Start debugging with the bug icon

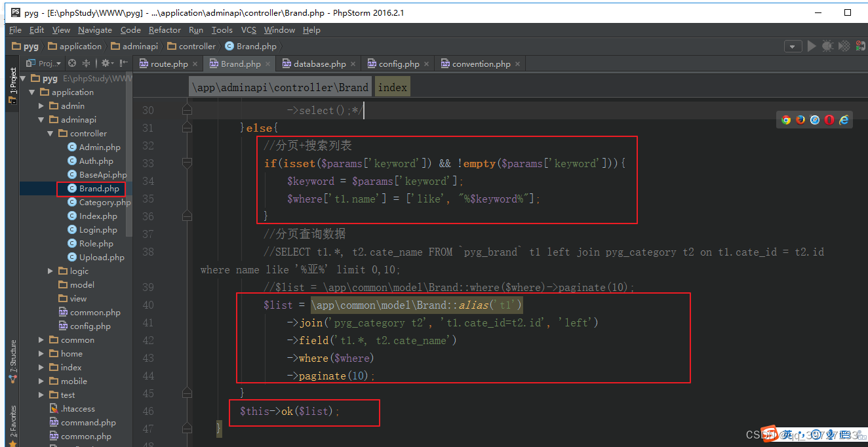point(827,46)
